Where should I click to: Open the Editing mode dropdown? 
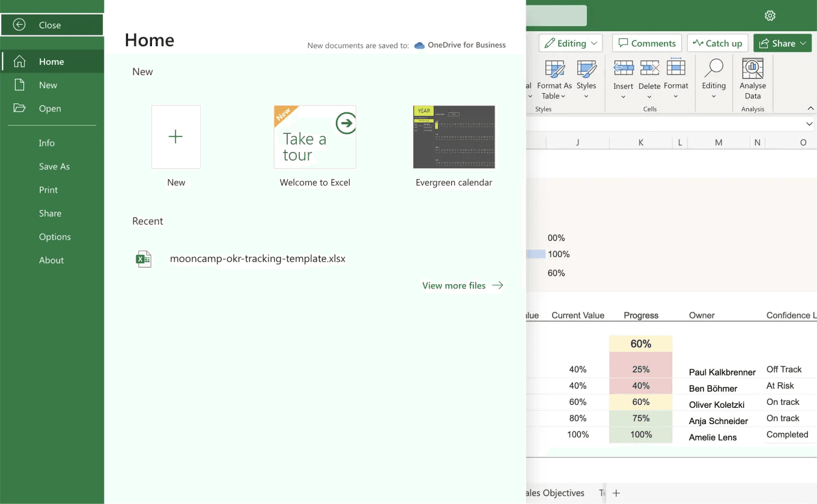click(570, 43)
